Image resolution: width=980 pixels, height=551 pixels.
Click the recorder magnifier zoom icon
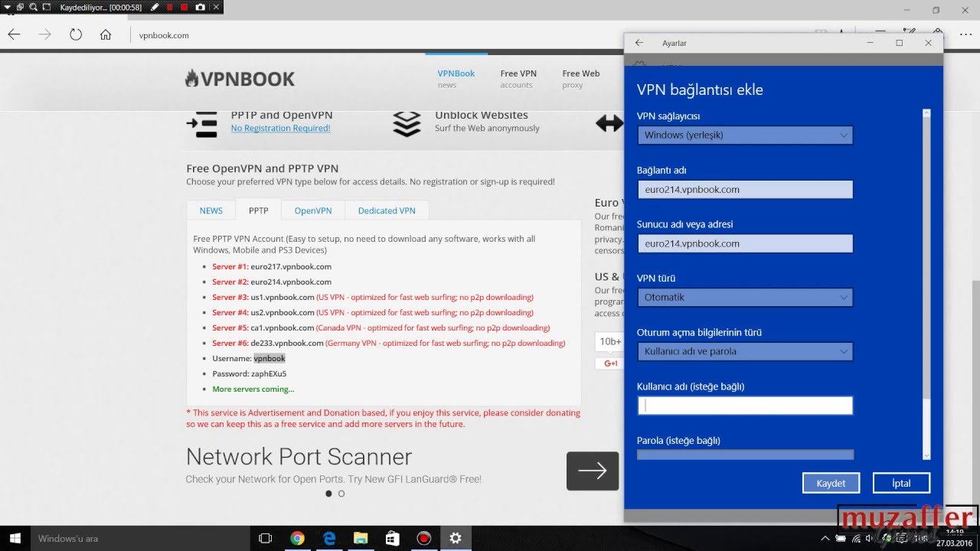33,7
